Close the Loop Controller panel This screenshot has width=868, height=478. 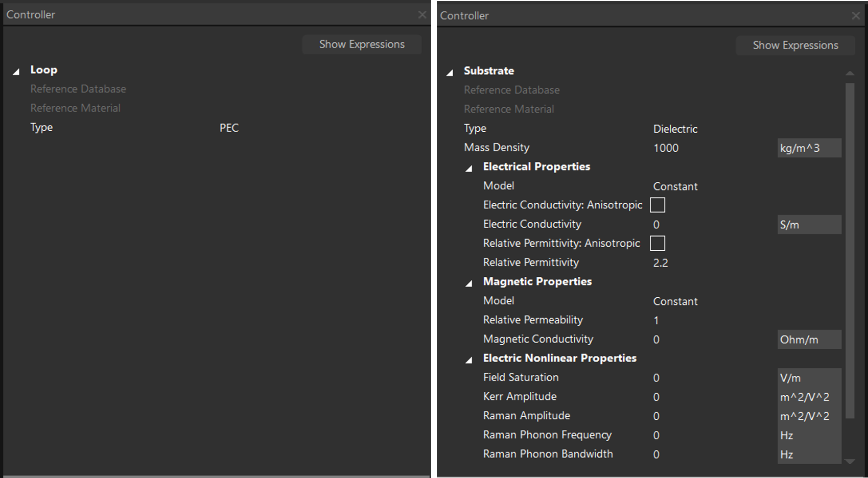click(x=422, y=15)
